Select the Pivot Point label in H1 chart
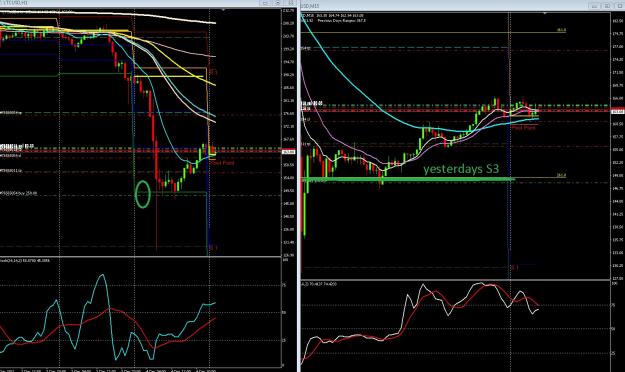 coord(223,163)
